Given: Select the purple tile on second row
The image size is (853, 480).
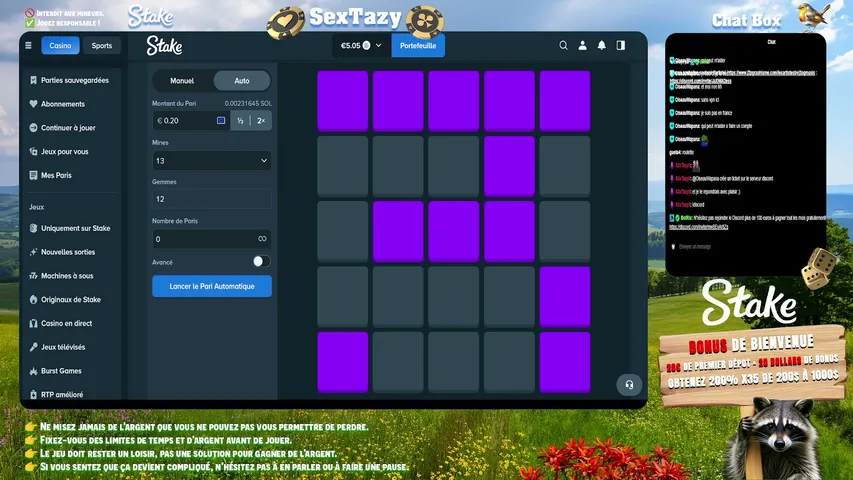Looking at the screenshot, I should click(509, 166).
